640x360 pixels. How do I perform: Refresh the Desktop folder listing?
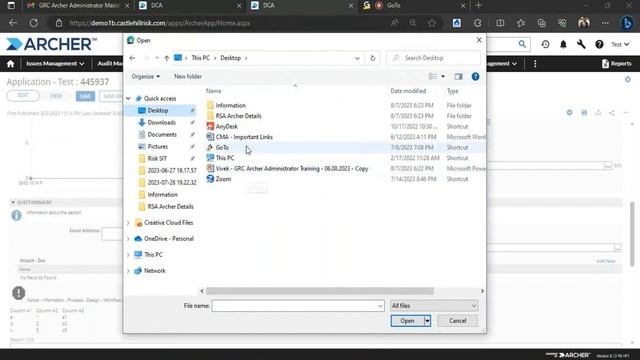coord(372,58)
